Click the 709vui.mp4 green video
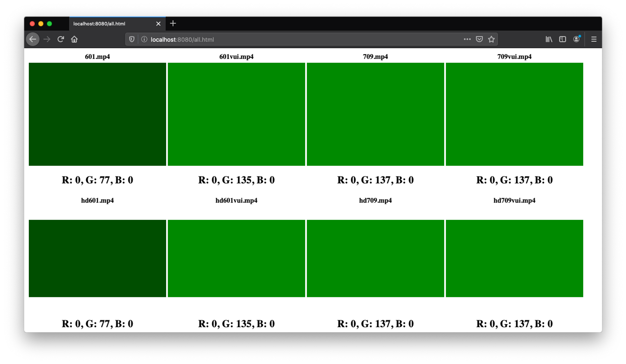This screenshot has width=626, height=364. pos(514,114)
